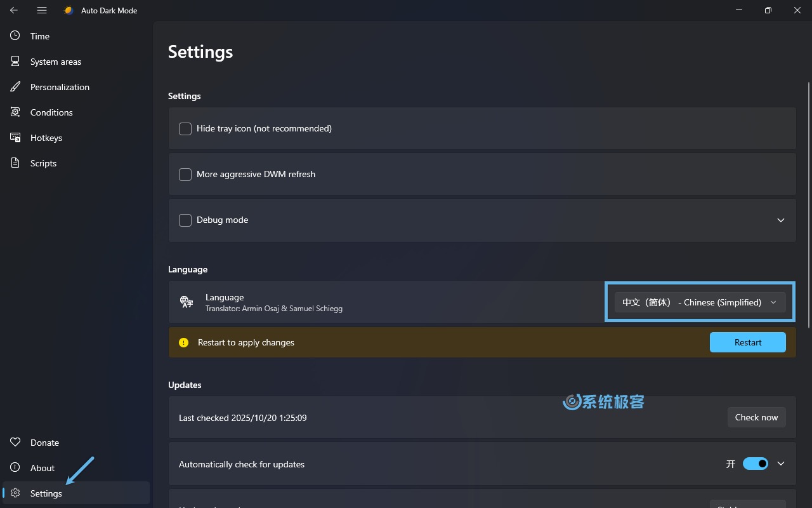Click the Personalization brush icon
The height and width of the screenshot is (508, 812).
[15, 87]
